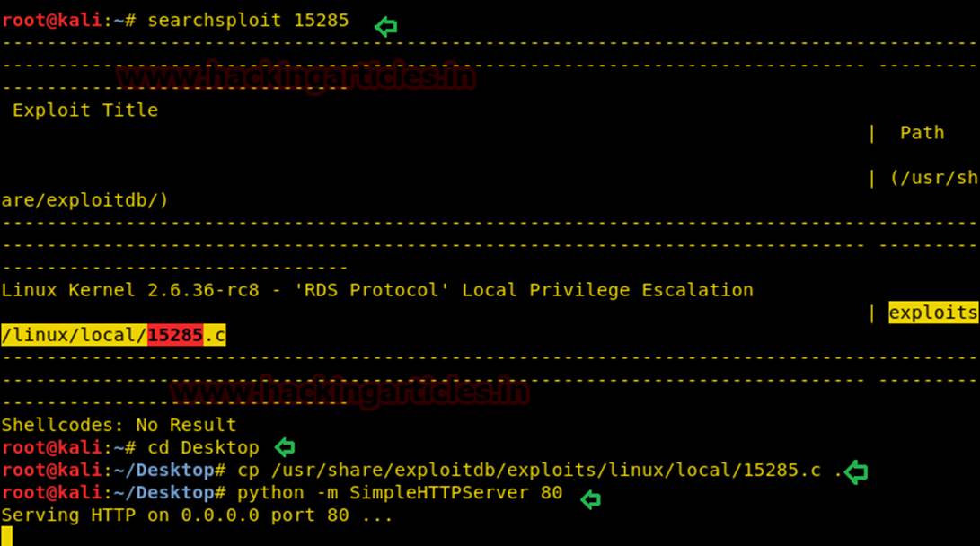Click the highlighted word exploits
The width and height of the screenshot is (980, 546).
(x=933, y=313)
